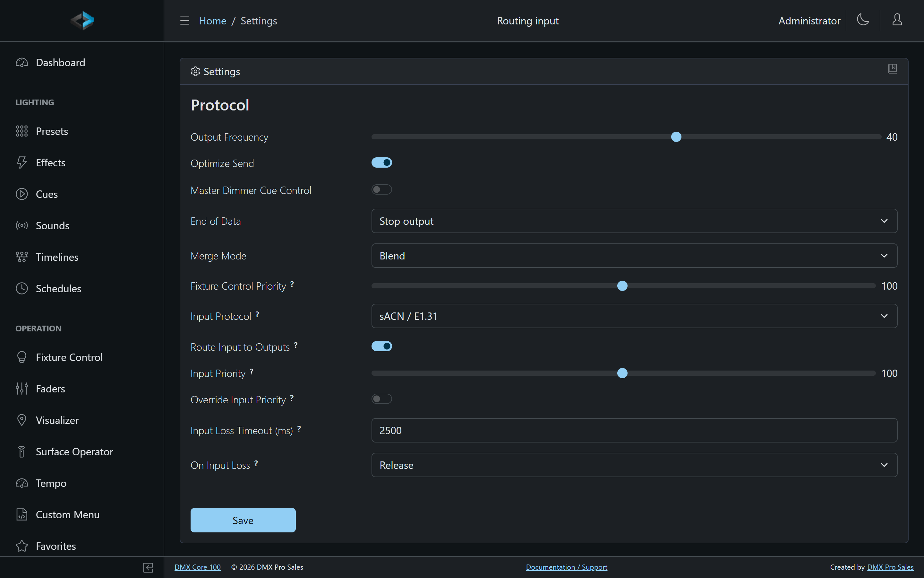The height and width of the screenshot is (578, 924).
Task: Click the DMX Core logo icon
Action: click(x=82, y=21)
